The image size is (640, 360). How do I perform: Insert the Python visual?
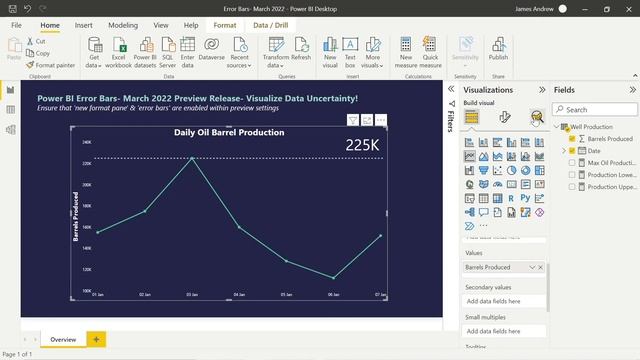pyautogui.click(x=525, y=198)
